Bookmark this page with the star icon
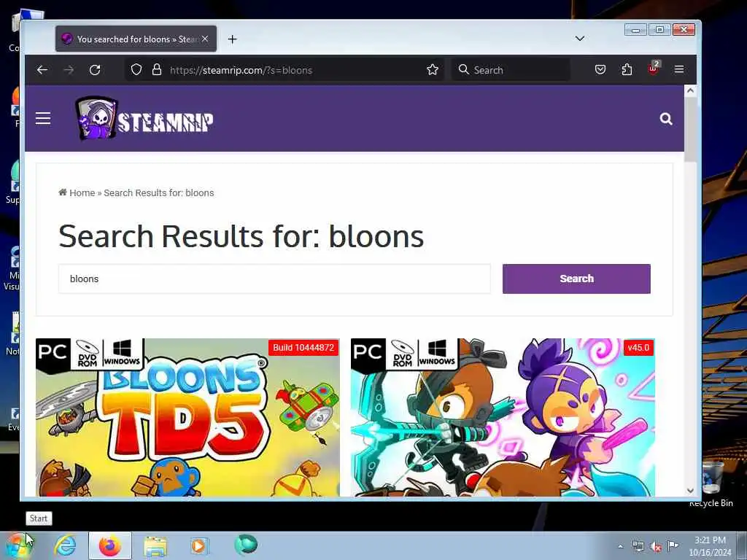 (x=433, y=70)
